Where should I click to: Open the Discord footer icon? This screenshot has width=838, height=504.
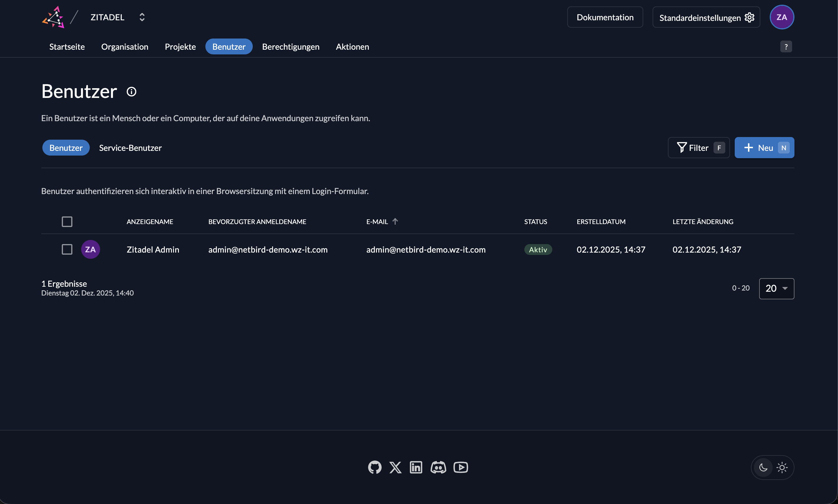coord(438,467)
